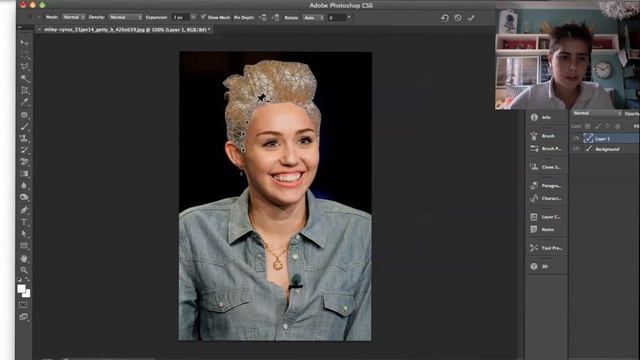This screenshot has height=360, width=640.
Task: Close the miley-cyrus document tab
Action: click(39, 29)
